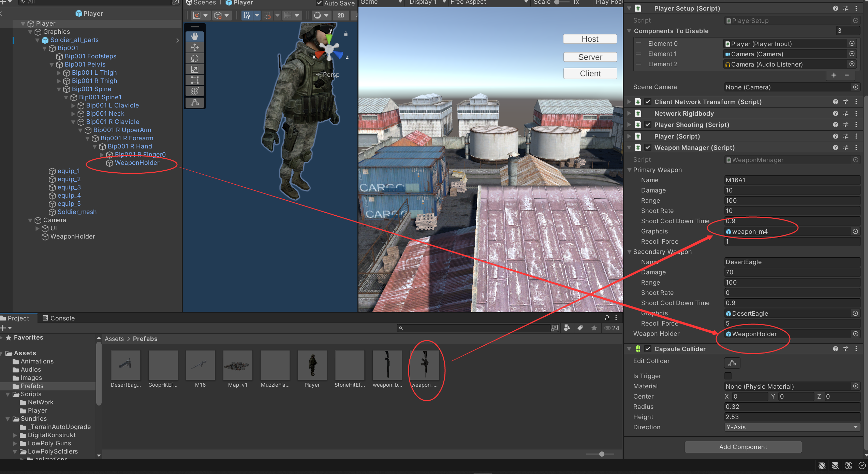Select WeaponHolder under Bip001 R Hand
The height and width of the screenshot is (474, 868).
click(137, 163)
